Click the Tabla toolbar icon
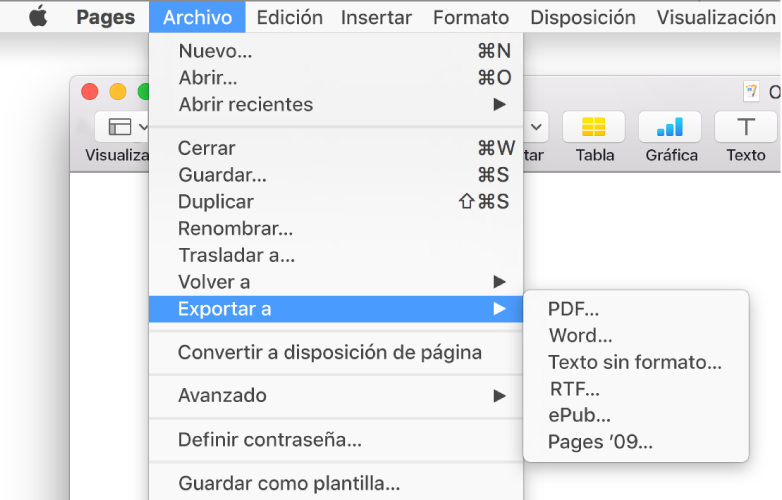The image size is (782, 500). (594, 127)
